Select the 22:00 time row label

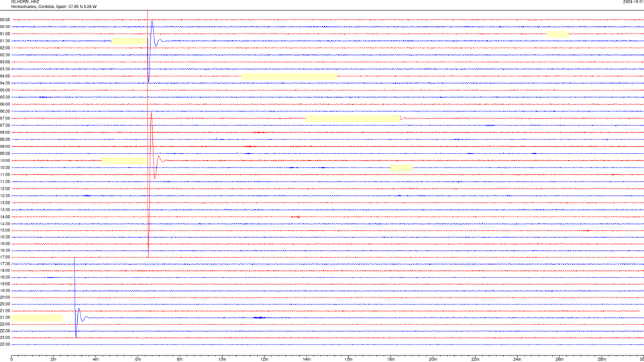[x=5, y=324]
